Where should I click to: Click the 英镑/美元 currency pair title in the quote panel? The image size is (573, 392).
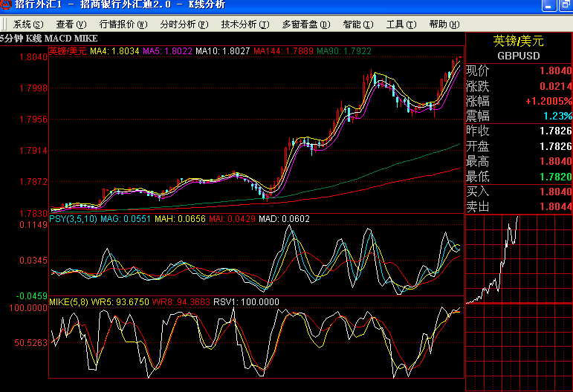pyautogui.click(x=518, y=41)
